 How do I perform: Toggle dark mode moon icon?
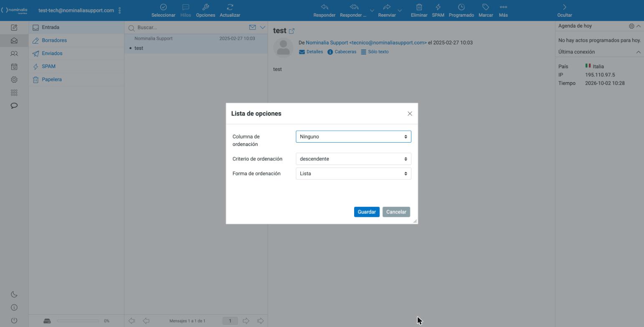tap(14, 294)
